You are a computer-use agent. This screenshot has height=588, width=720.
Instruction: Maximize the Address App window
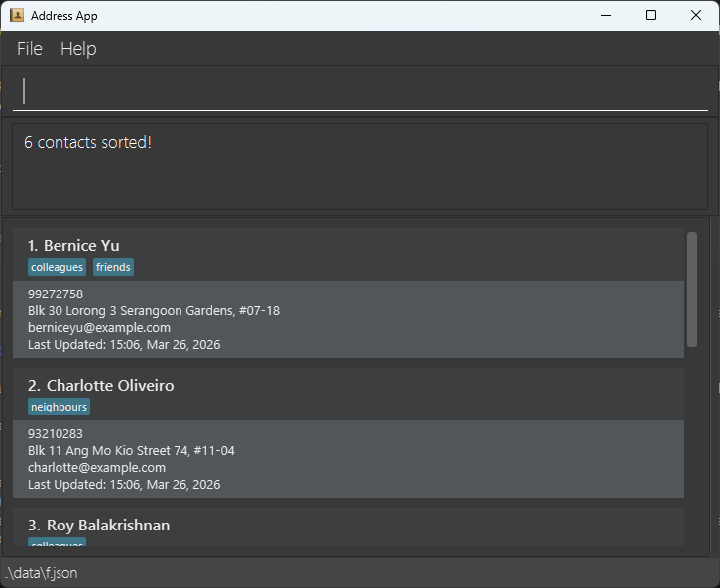click(x=651, y=15)
